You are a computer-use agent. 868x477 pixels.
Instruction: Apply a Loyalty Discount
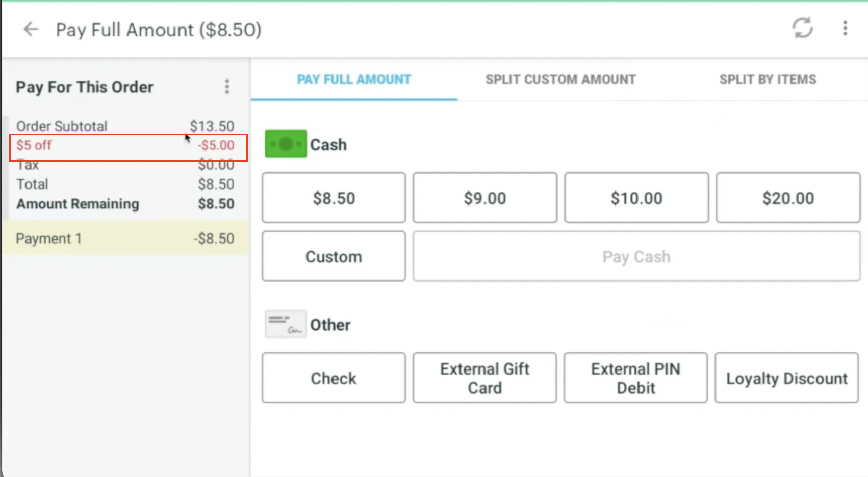point(786,378)
